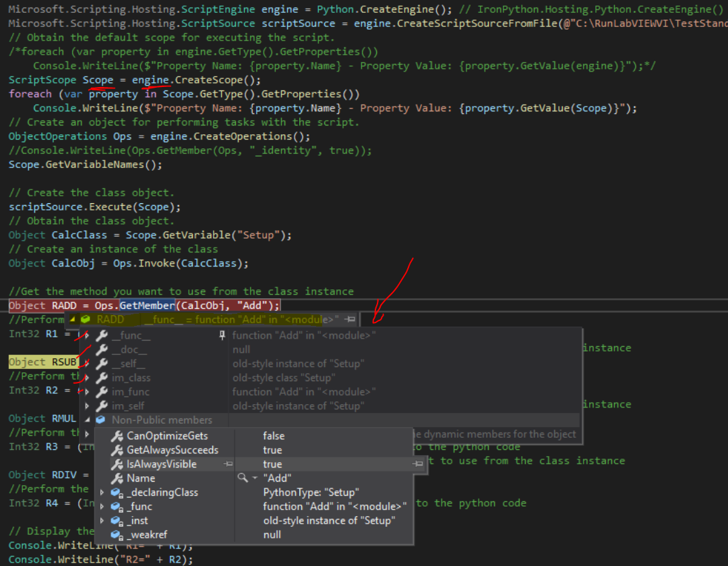Expand the _declaringClass member
The height and width of the screenshot is (566, 728).
tap(101, 492)
